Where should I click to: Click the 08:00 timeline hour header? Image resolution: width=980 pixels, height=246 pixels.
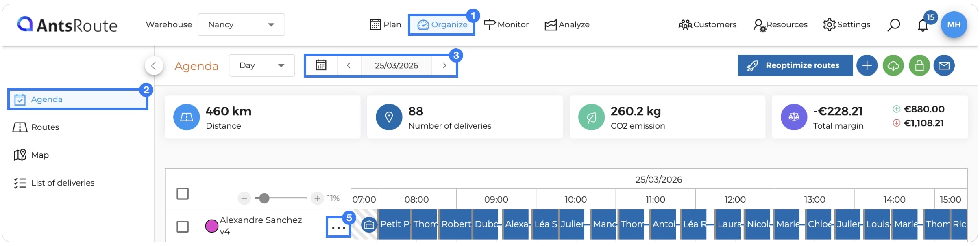coord(416,199)
